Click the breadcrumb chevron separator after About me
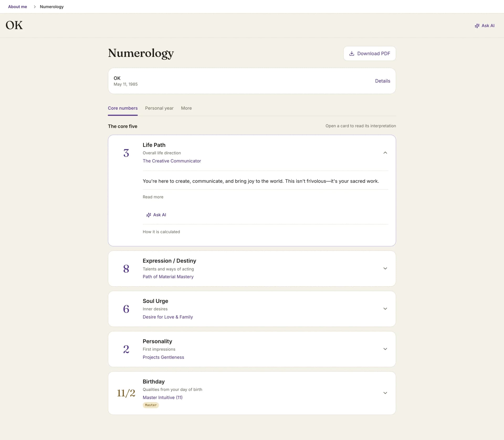Viewport: 504px width, 440px height. click(x=35, y=7)
